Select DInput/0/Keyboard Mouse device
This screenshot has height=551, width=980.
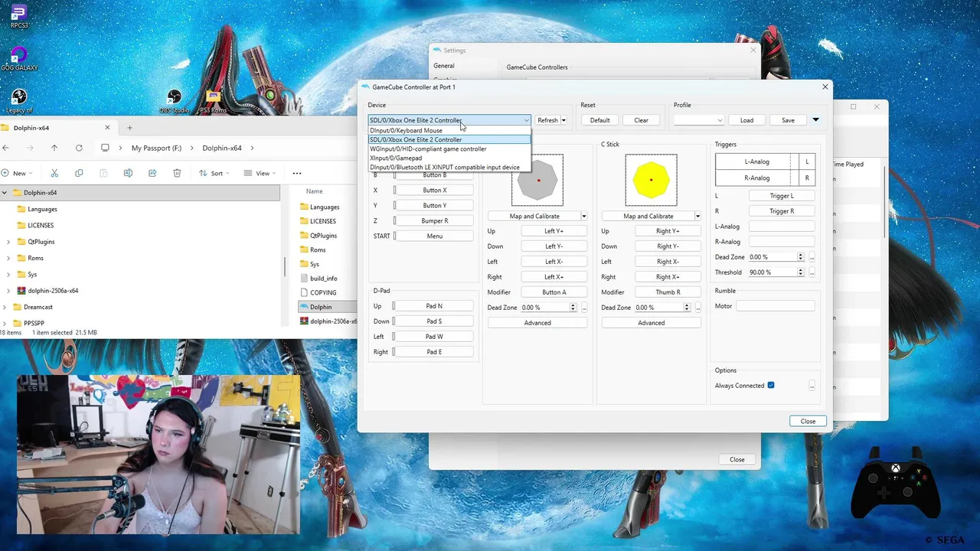coord(449,130)
